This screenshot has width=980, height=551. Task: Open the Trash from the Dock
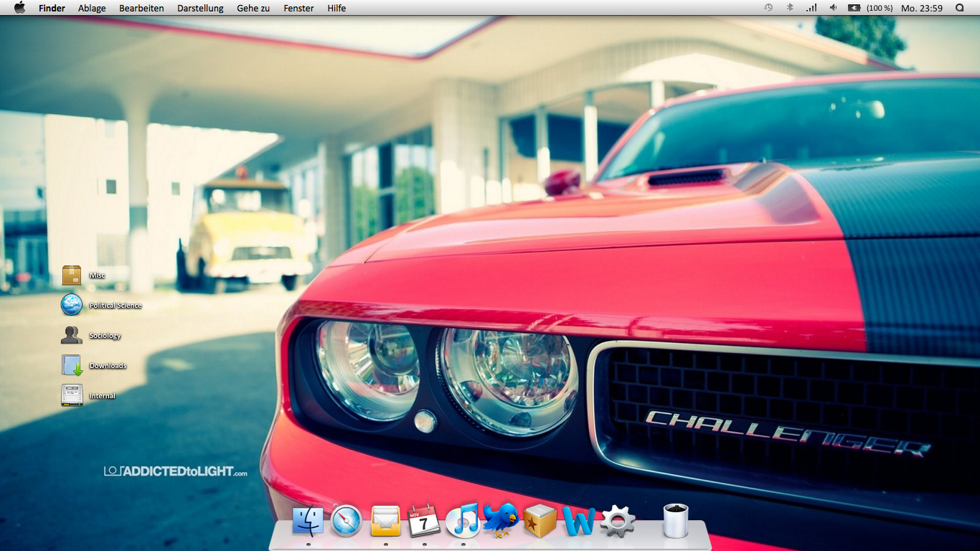674,519
